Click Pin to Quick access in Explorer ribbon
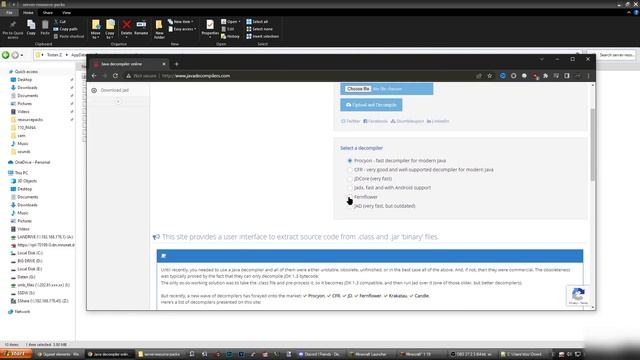This screenshot has height=360, width=640. [x=13, y=29]
